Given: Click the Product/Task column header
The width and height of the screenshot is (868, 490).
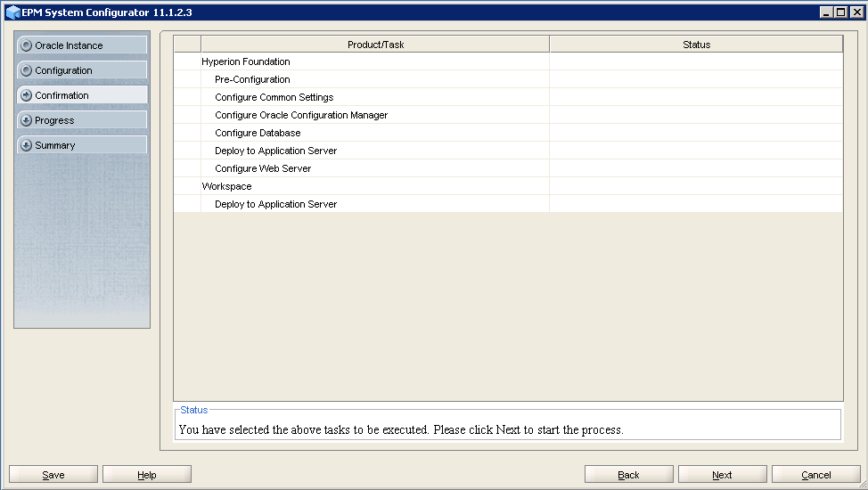Looking at the screenshot, I should pyautogui.click(x=375, y=45).
